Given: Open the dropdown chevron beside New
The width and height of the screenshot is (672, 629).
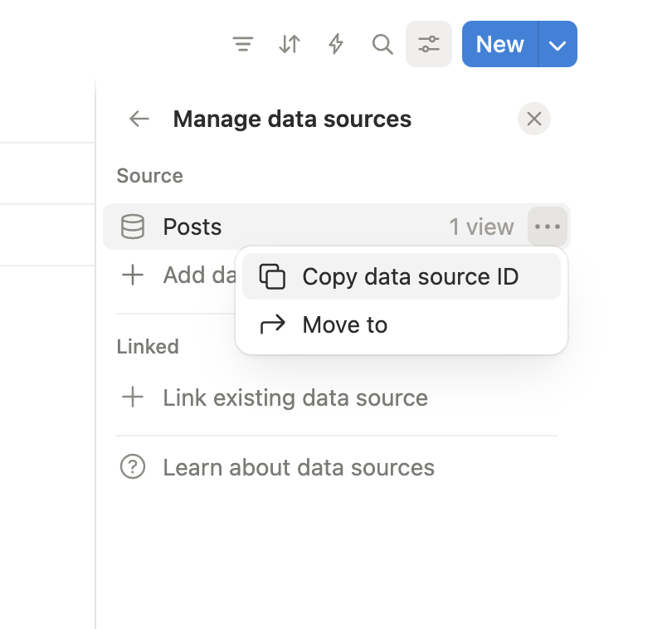Looking at the screenshot, I should click(x=558, y=44).
